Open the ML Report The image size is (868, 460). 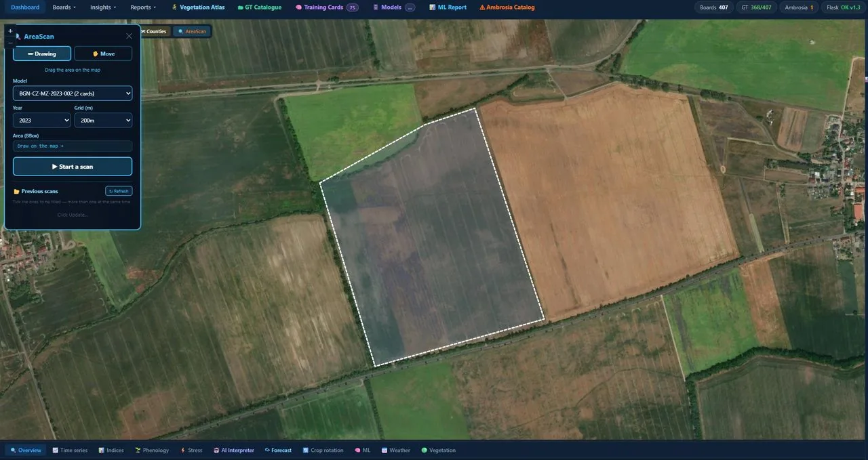coord(448,7)
